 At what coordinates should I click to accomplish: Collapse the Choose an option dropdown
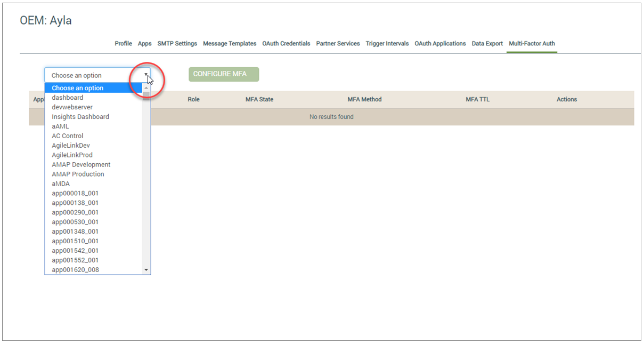point(97,75)
